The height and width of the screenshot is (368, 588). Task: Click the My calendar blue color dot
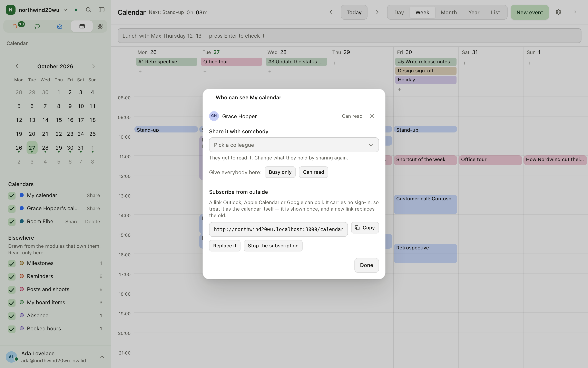point(22,195)
